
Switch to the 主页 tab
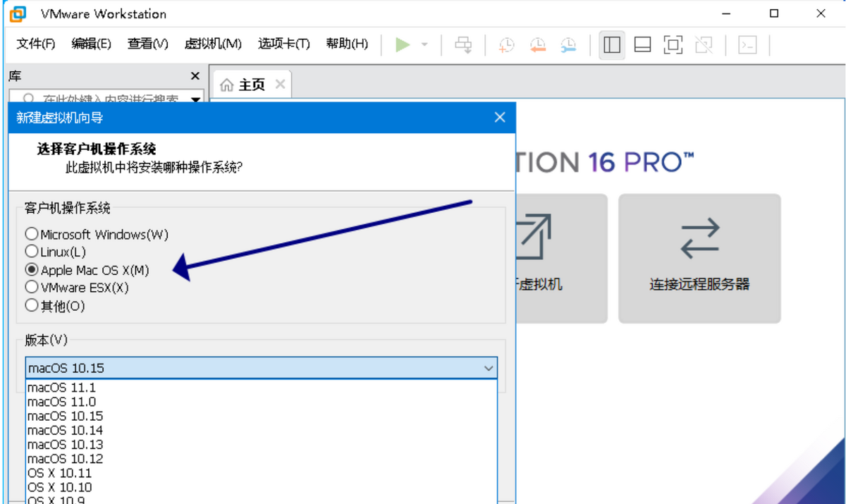tap(252, 85)
